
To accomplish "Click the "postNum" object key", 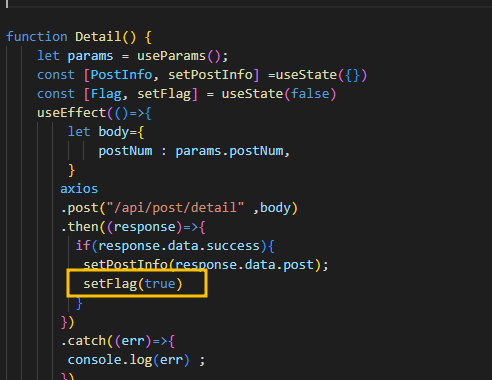I will pyautogui.click(x=125, y=151).
